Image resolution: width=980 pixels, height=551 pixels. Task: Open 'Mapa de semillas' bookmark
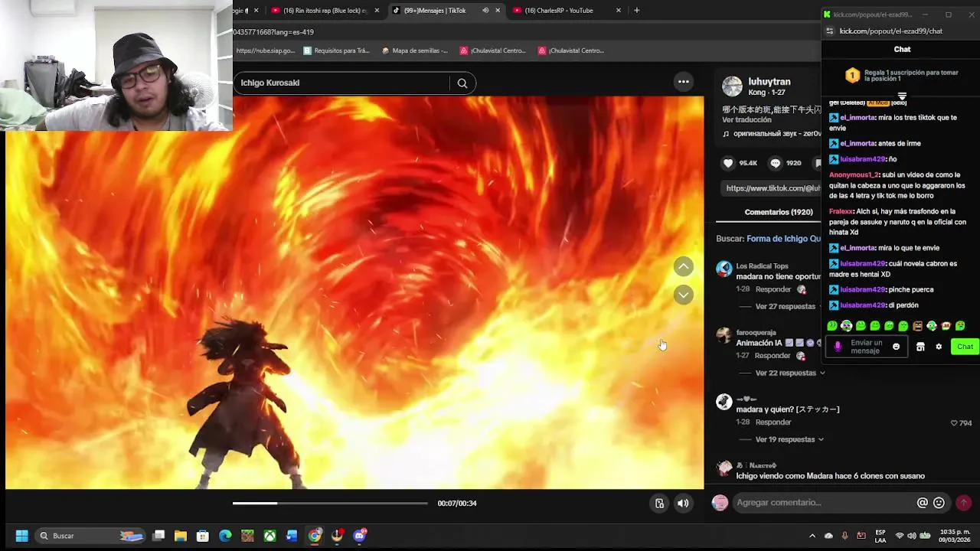[414, 51]
